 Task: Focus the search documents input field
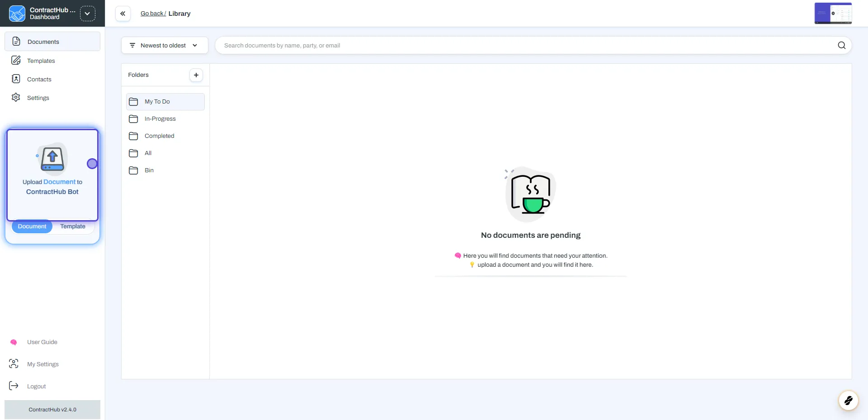pyautogui.click(x=527, y=45)
